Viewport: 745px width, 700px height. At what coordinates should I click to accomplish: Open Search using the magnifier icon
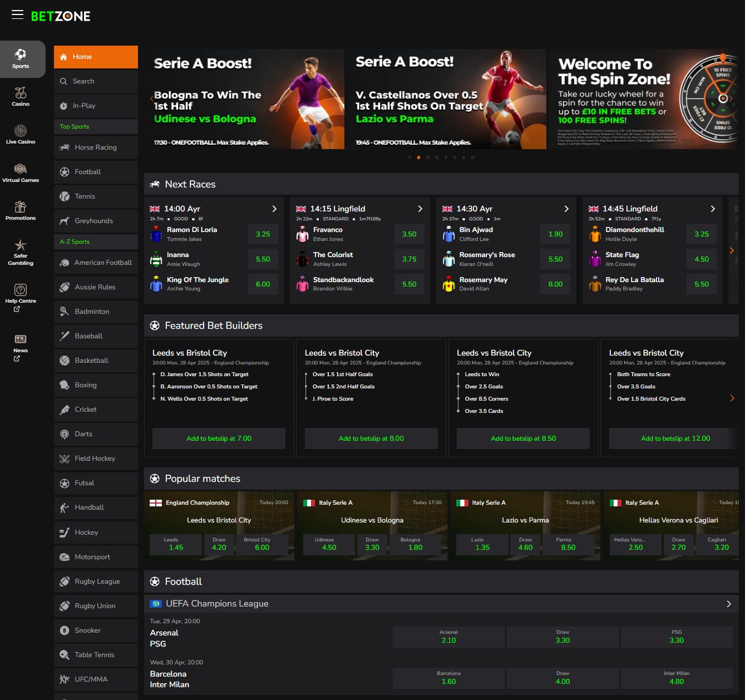63,81
